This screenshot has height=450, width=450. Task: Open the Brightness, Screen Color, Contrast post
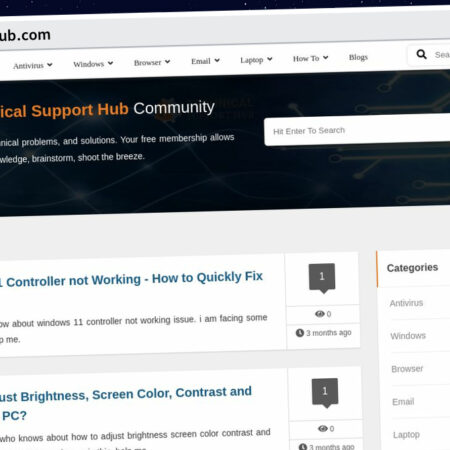pos(126,403)
